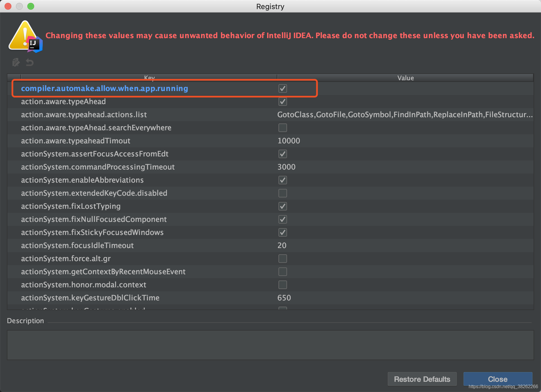
Task: Select actionSystem.focusIdleTimeout key
Action: 77,245
